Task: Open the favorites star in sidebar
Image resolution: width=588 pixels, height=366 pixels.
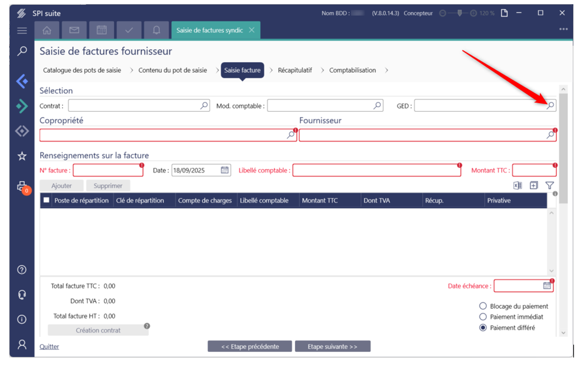Action: 22,157
